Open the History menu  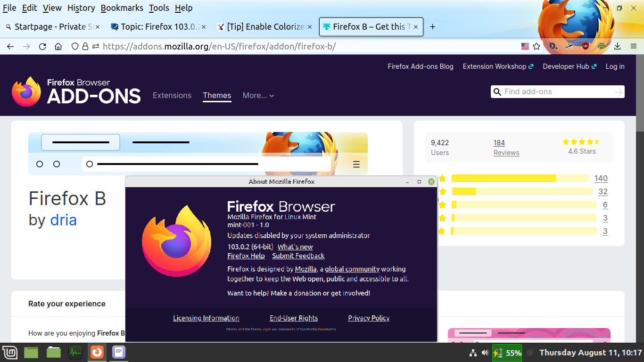tap(81, 8)
